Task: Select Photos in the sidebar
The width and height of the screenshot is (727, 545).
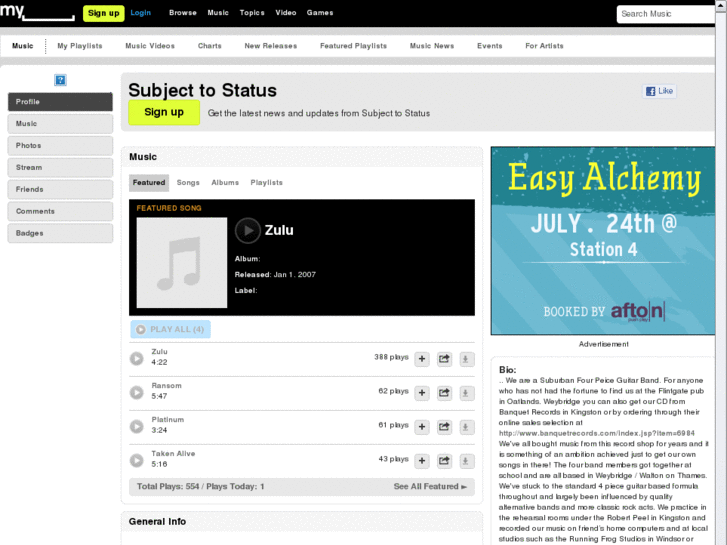Action: tap(60, 146)
